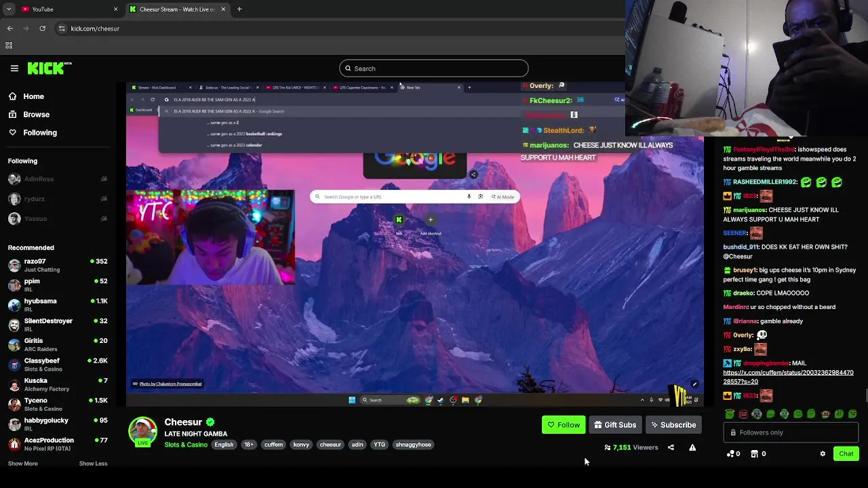
Task: Click the green Chat send button
Action: click(846, 454)
